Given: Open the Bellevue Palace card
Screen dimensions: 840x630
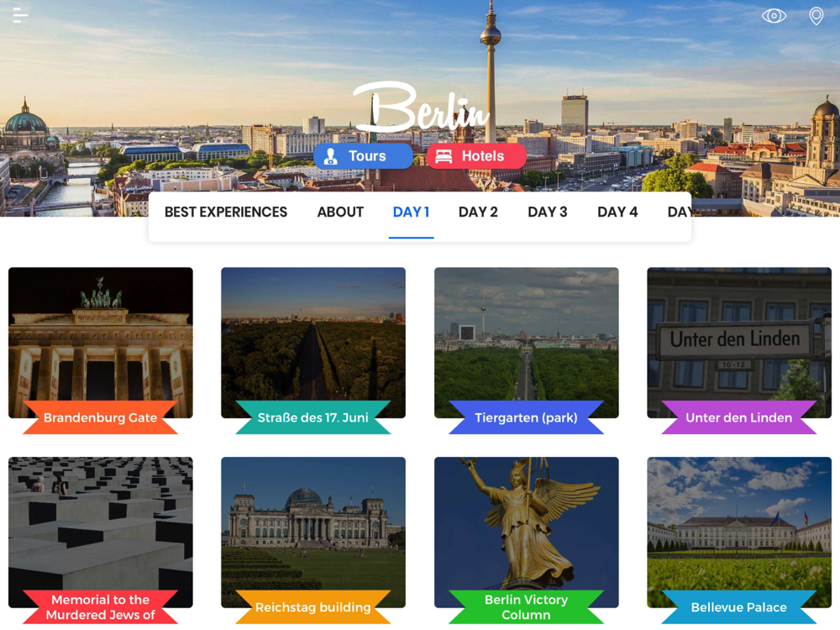Looking at the screenshot, I should pos(738,540).
